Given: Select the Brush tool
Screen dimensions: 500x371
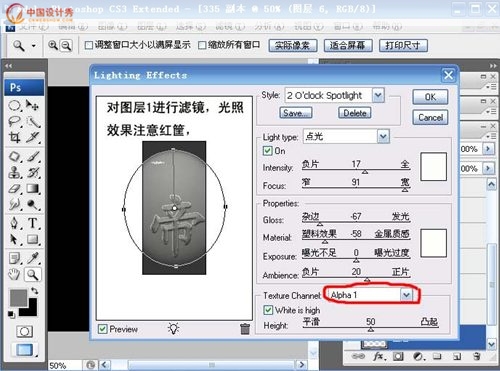Looking at the screenshot, I should 32,156.
